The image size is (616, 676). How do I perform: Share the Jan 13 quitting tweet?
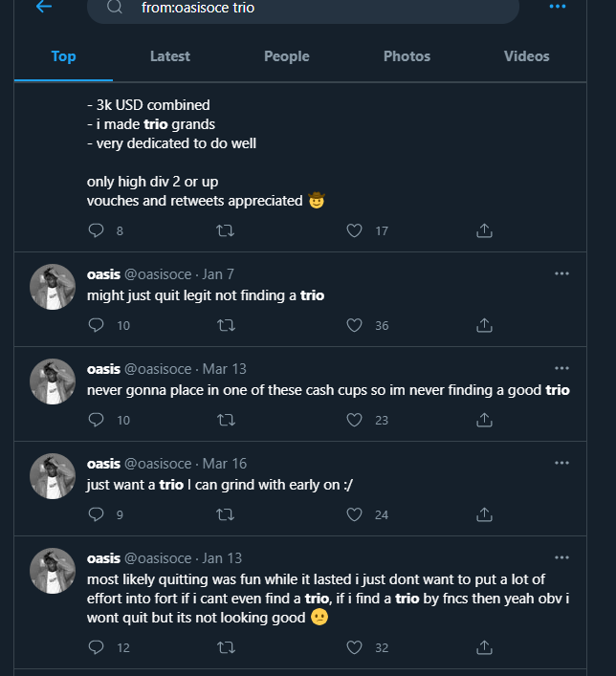(x=484, y=647)
